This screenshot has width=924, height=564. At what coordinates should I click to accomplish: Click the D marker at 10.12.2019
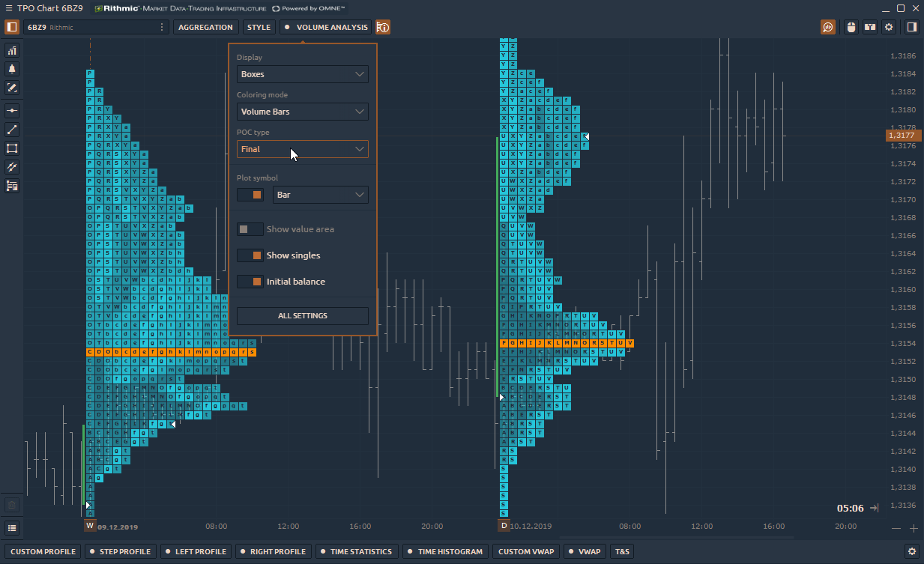[504, 527]
